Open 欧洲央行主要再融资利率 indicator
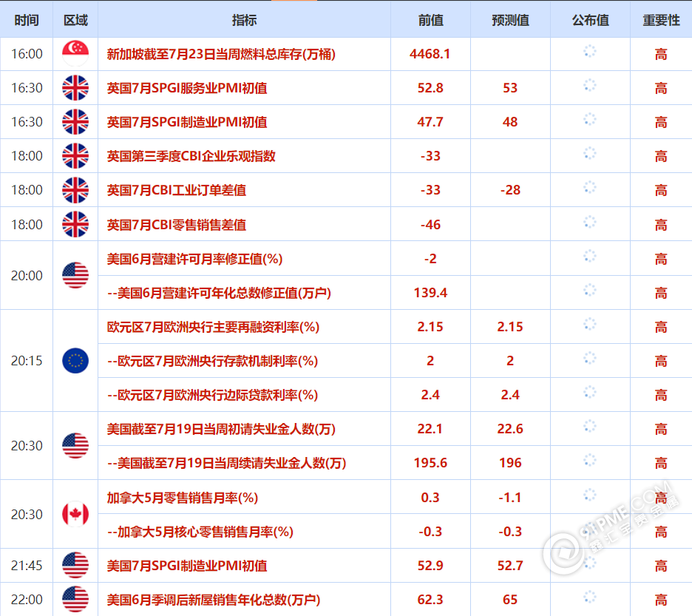The height and width of the screenshot is (616, 692). click(x=213, y=327)
